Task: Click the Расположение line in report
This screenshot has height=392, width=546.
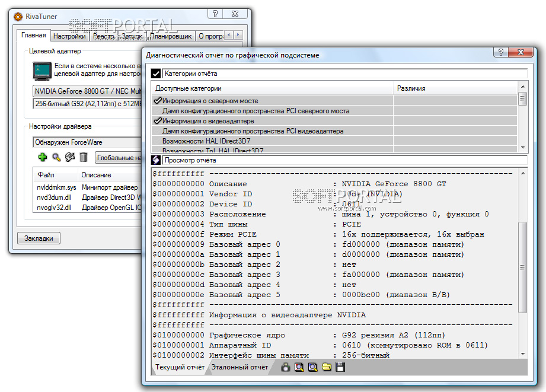Action: click(x=321, y=214)
